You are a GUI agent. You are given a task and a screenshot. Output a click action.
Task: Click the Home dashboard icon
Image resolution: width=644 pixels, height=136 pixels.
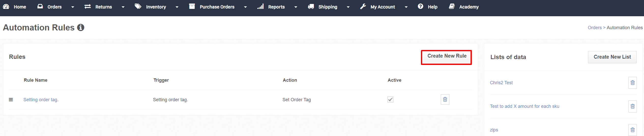(6, 7)
